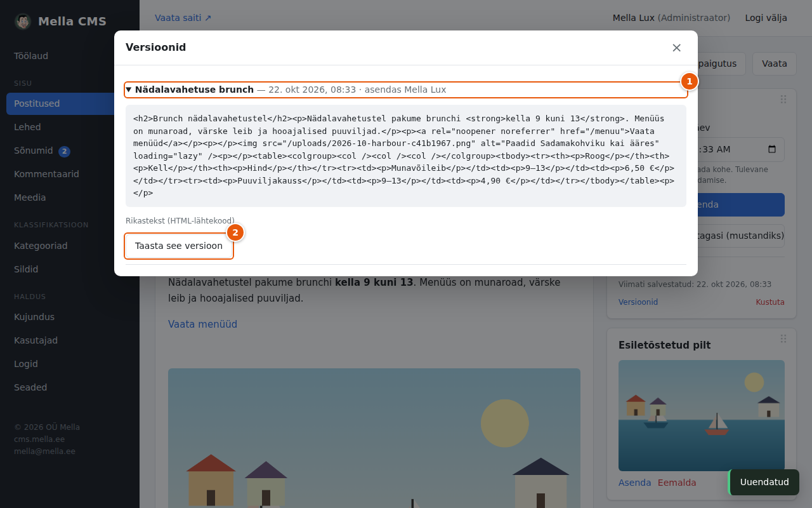Image resolution: width=812 pixels, height=508 pixels.
Task: Follow the Vaata saiti link
Action: pyautogui.click(x=183, y=18)
